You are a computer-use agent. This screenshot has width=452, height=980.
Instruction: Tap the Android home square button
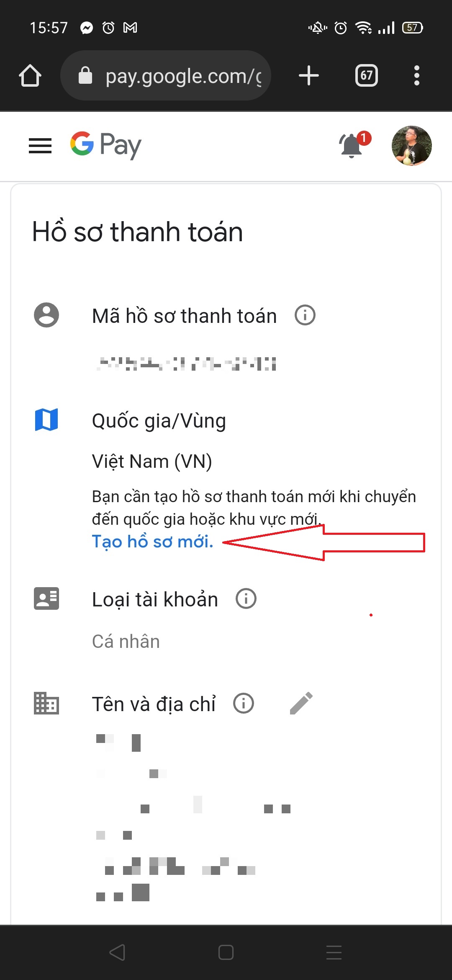(x=226, y=952)
